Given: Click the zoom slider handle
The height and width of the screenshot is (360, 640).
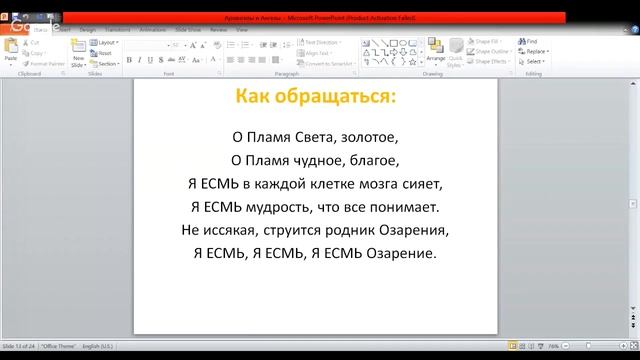Looking at the screenshot, I should pyautogui.click(x=588, y=346).
